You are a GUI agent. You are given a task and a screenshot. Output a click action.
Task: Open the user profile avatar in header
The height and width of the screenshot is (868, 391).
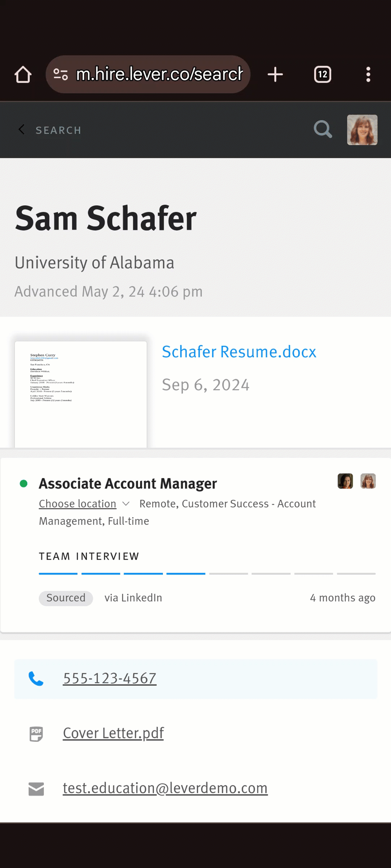tap(362, 130)
